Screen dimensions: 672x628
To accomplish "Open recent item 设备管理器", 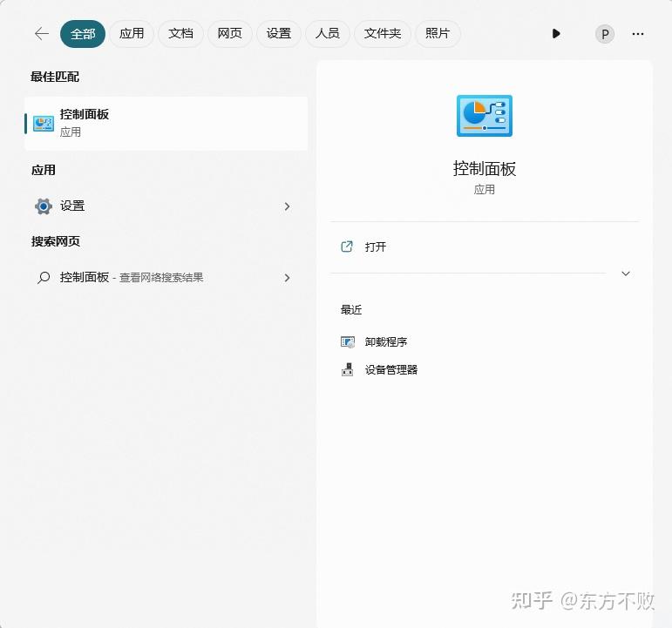I will point(391,369).
